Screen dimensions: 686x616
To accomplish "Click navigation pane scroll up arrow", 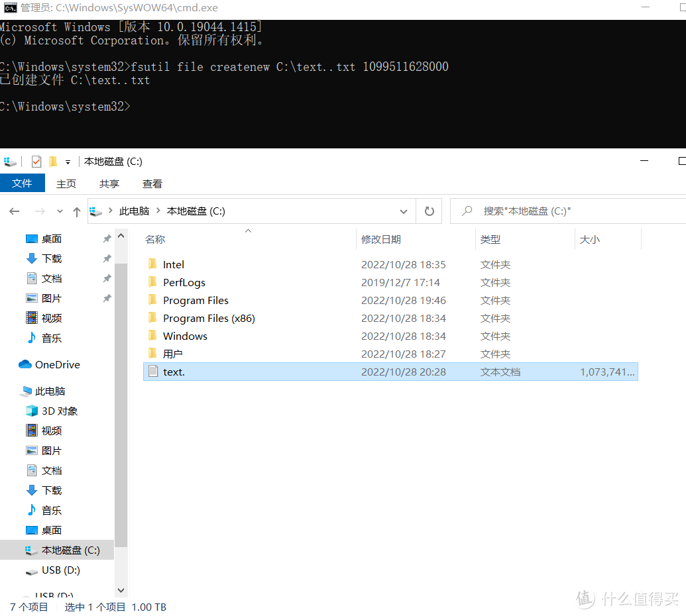I will (121, 236).
